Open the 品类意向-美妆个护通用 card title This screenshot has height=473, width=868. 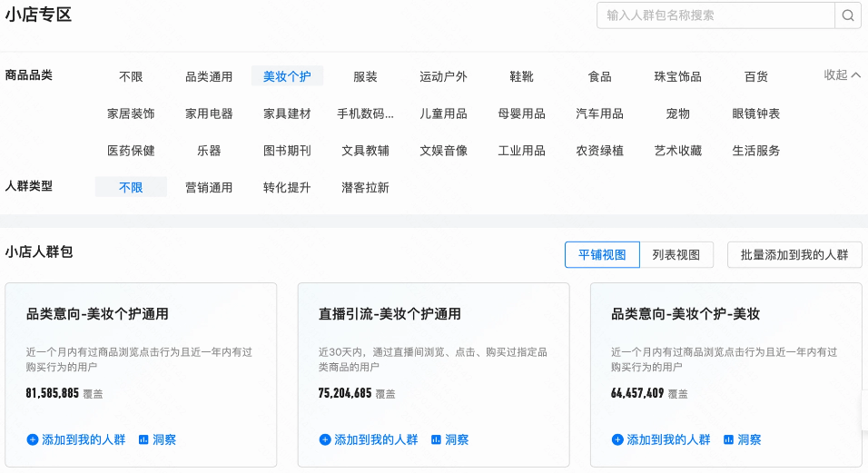[97, 314]
